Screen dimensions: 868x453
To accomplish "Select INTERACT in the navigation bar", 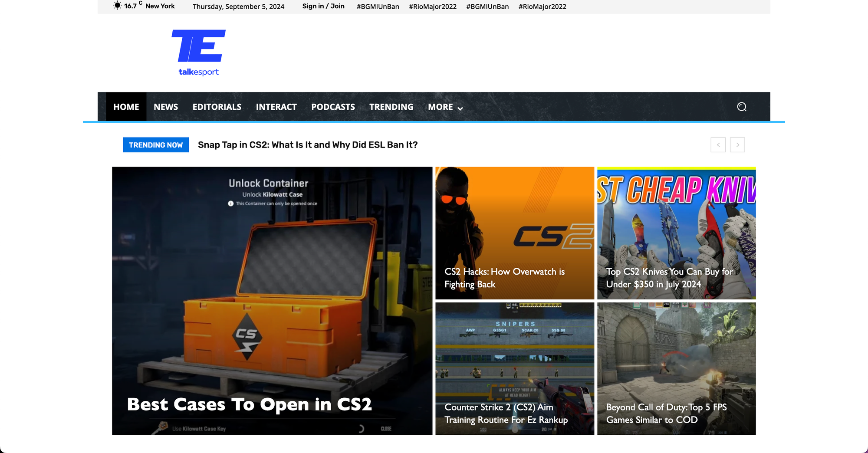I will [x=276, y=107].
